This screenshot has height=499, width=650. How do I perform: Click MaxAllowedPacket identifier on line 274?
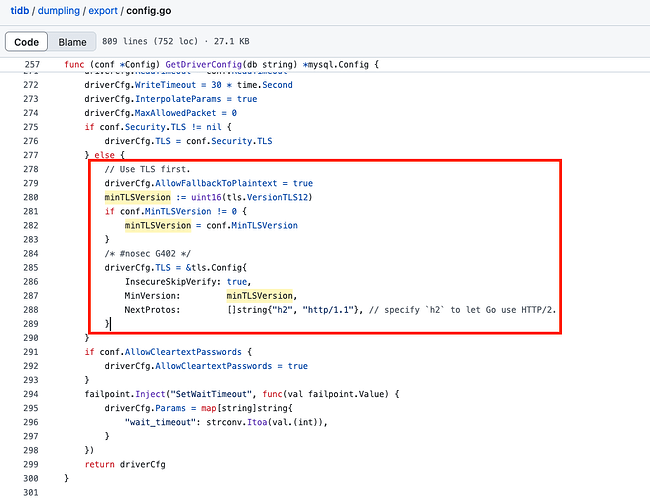pos(176,113)
